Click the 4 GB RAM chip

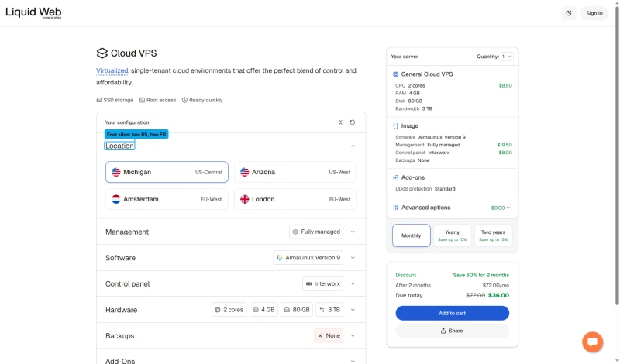263,310
